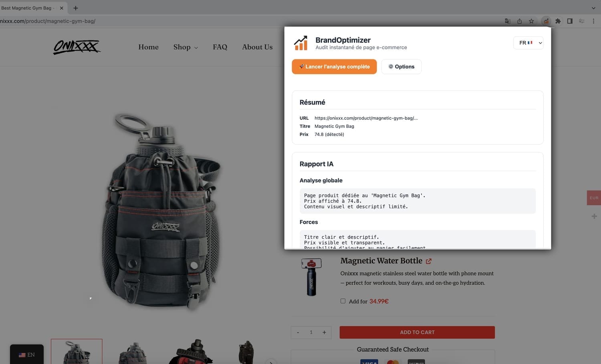The width and height of the screenshot is (601, 364).
Task: Open the BrandOptimizer Options button
Action: coord(401,66)
